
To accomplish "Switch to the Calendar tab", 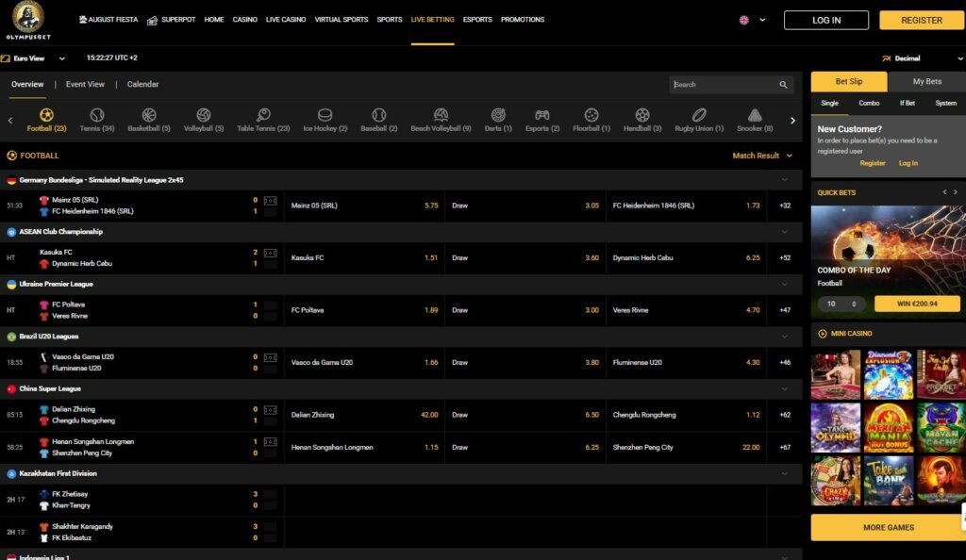I will pyautogui.click(x=143, y=84).
